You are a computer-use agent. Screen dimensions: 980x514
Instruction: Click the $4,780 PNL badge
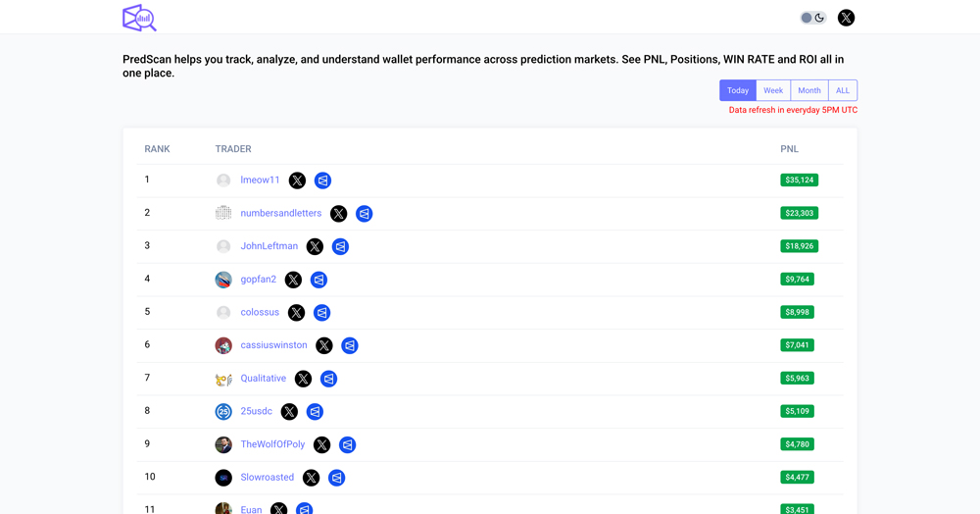click(x=797, y=444)
